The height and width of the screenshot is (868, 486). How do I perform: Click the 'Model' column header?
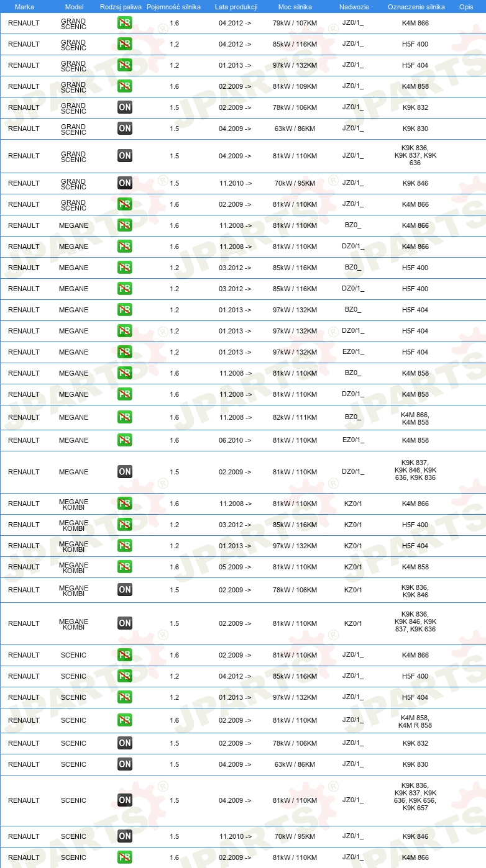pos(74,6)
